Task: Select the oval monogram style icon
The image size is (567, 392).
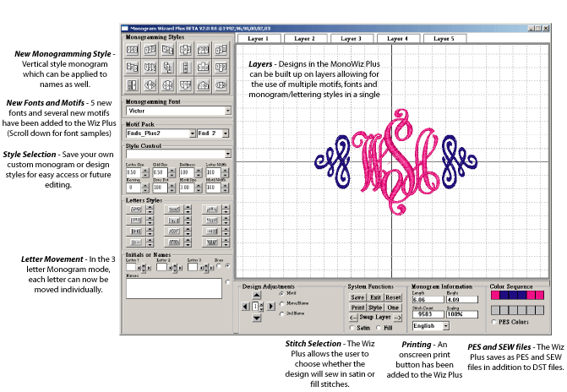Action: click(221, 85)
